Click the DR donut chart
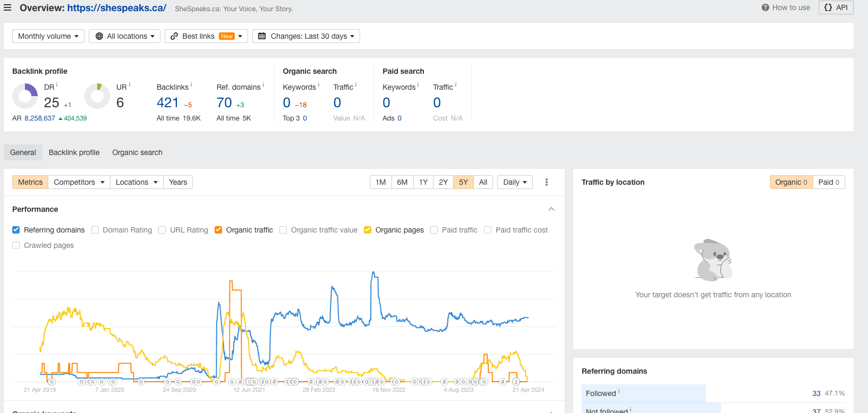This screenshot has width=868, height=413. 25,96
